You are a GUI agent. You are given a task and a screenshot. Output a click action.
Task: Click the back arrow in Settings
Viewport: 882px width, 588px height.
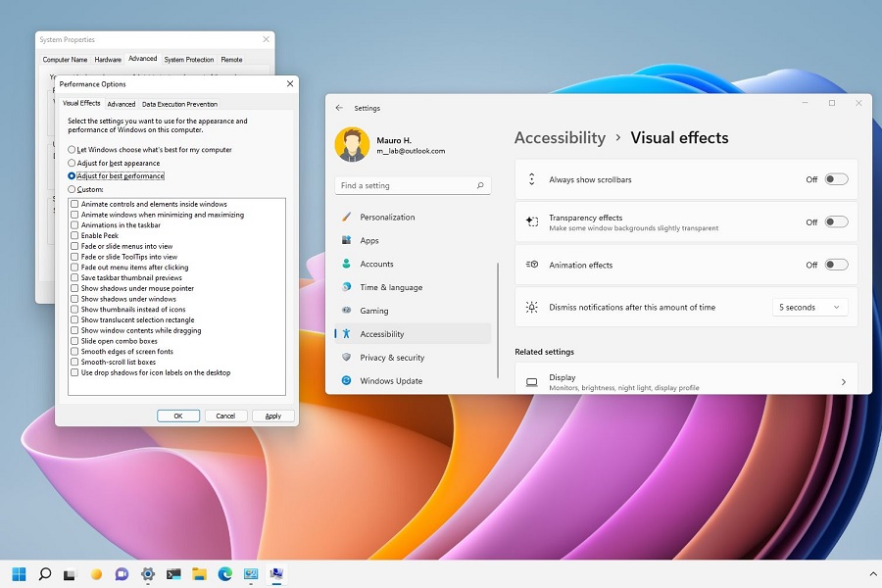click(x=339, y=108)
